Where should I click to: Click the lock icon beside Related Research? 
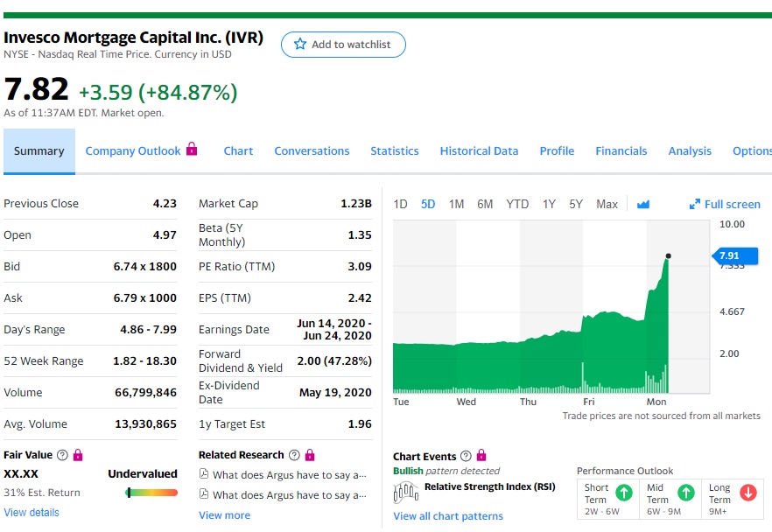pyautogui.click(x=310, y=455)
